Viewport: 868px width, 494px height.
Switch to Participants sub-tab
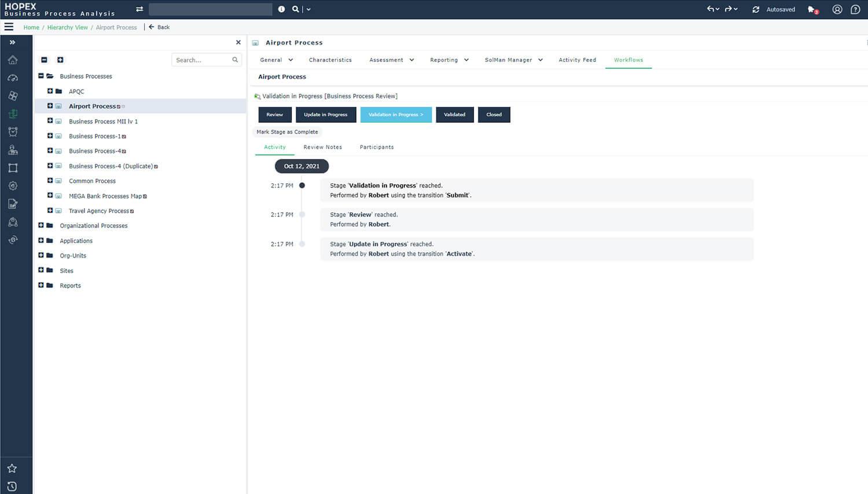[377, 147]
